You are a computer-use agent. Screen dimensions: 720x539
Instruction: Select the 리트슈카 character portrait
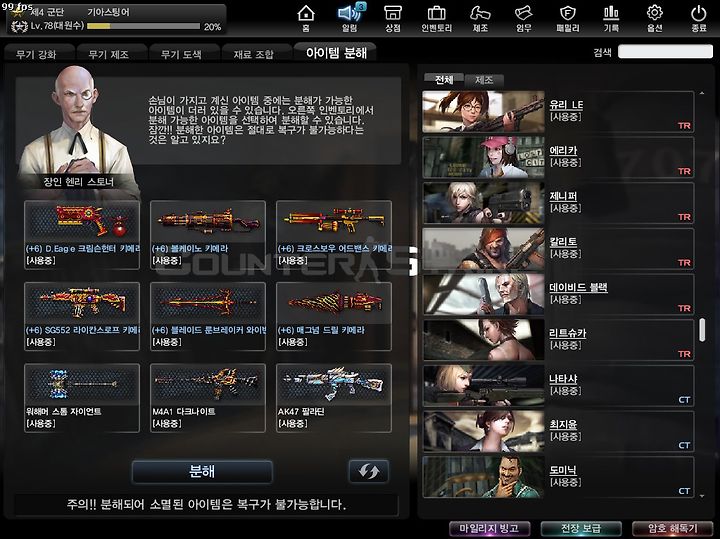point(483,340)
